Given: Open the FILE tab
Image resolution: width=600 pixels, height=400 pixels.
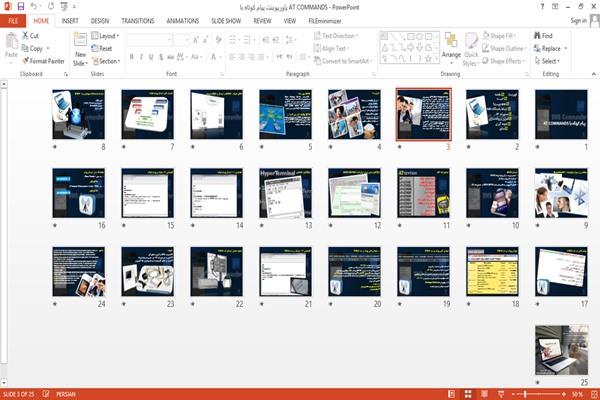Looking at the screenshot, I should (x=13, y=21).
